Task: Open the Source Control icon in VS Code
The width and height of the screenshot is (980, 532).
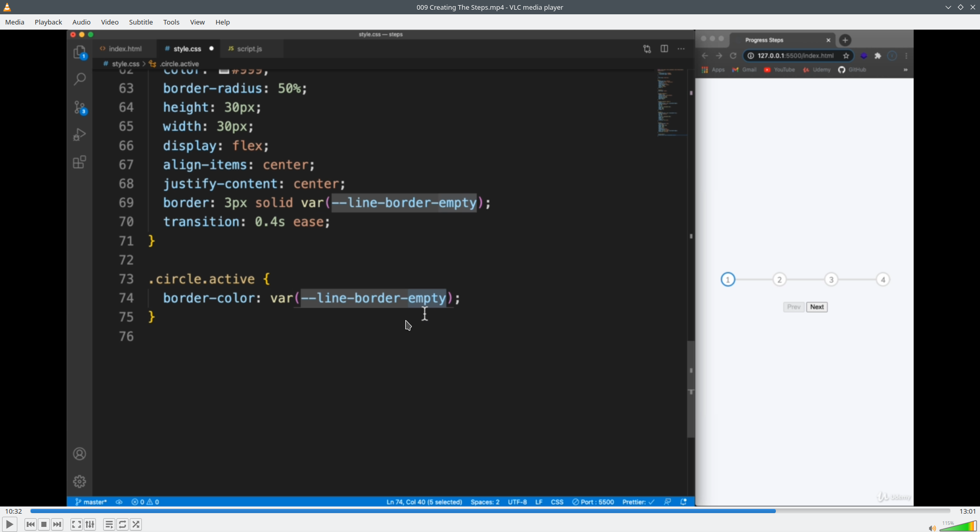Action: [80, 107]
